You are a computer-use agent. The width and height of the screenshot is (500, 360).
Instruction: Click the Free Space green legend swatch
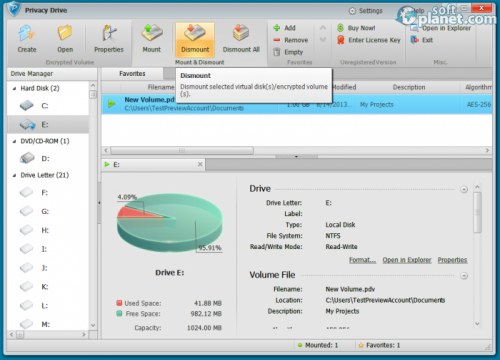(119, 313)
